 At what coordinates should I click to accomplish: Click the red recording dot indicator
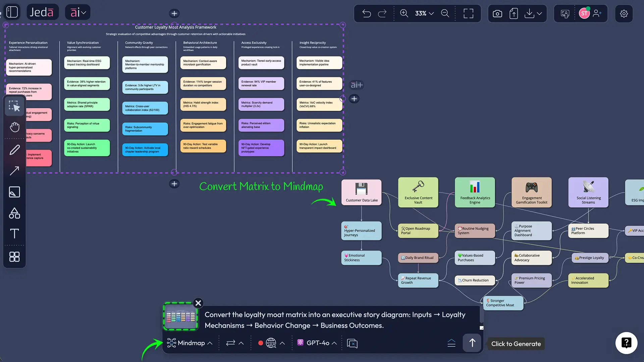260,343
